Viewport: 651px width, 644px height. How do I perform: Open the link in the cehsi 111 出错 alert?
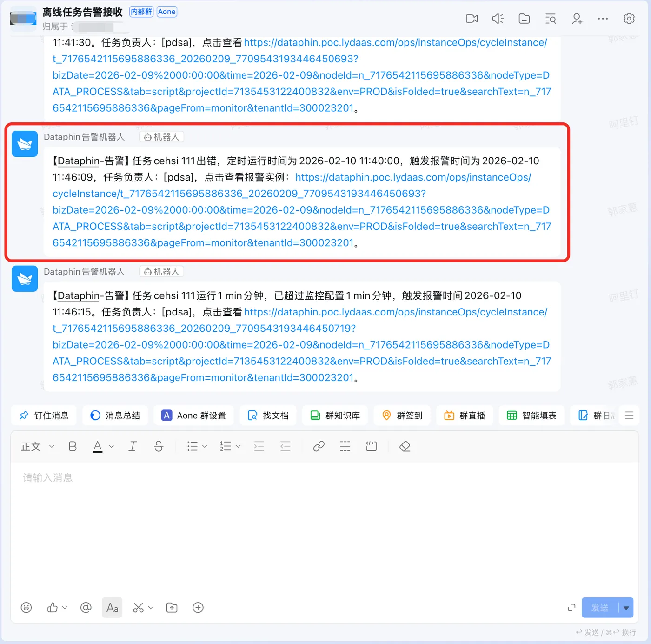pyautogui.click(x=302, y=210)
